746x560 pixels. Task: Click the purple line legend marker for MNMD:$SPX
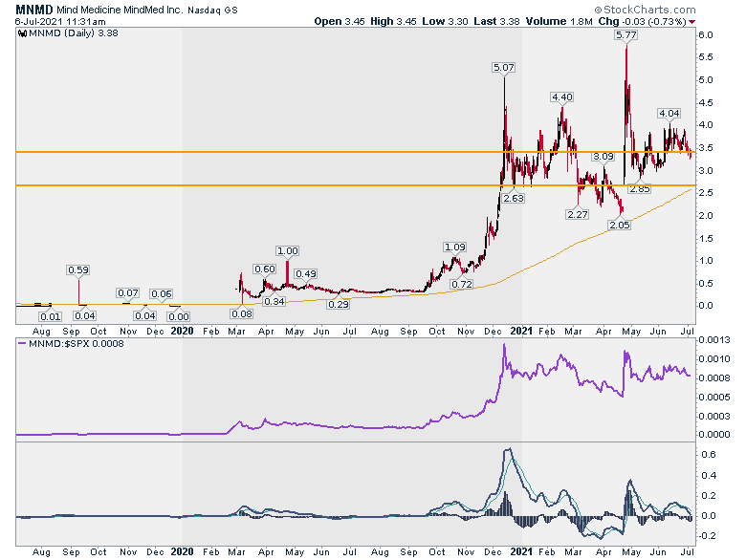(22, 343)
